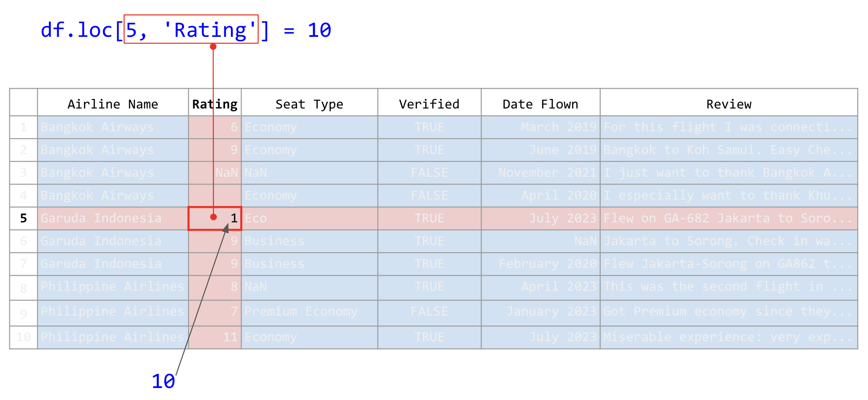Click review 'Jakarta to Sorong. Check in wa...'
Image resolution: width=868 pixels, height=400 pixels.
pos(729,241)
